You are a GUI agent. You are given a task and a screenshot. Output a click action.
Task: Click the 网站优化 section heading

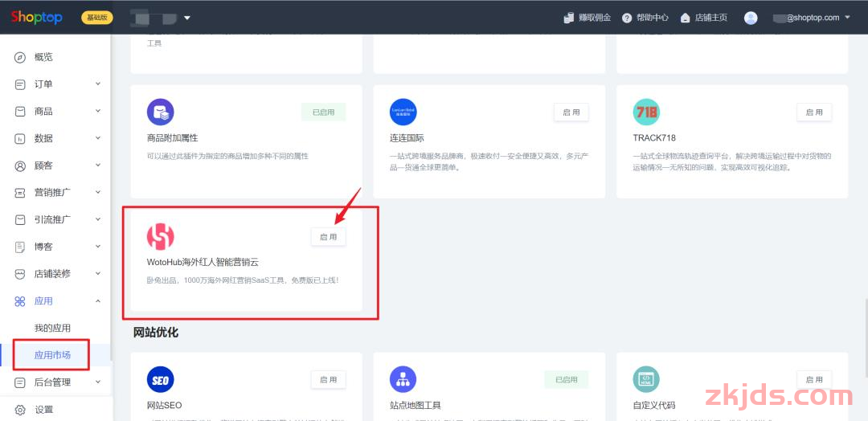156,333
